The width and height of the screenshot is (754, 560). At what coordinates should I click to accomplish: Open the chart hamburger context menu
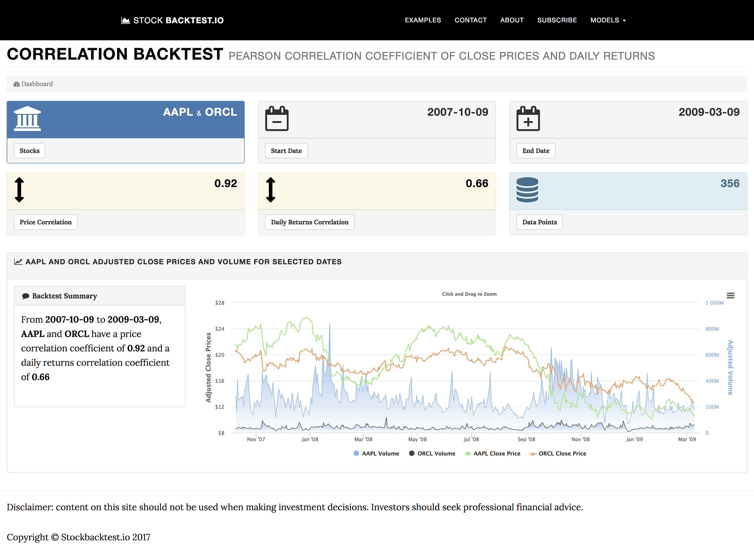730,296
